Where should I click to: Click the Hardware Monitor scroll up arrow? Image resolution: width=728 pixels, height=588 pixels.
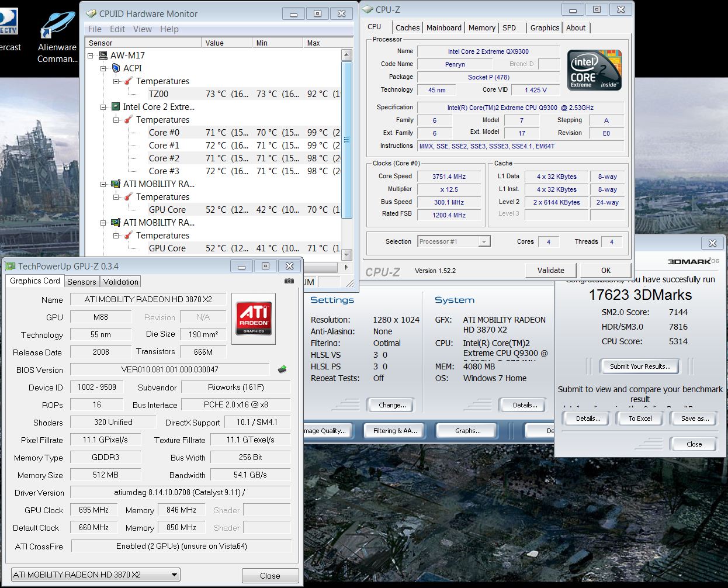point(346,56)
